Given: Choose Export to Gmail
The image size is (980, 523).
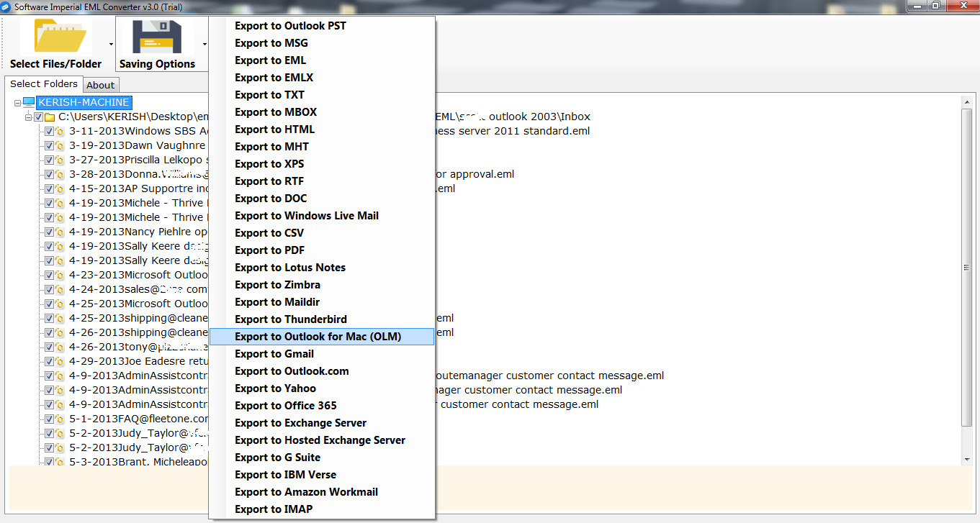Looking at the screenshot, I should pos(322,354).
